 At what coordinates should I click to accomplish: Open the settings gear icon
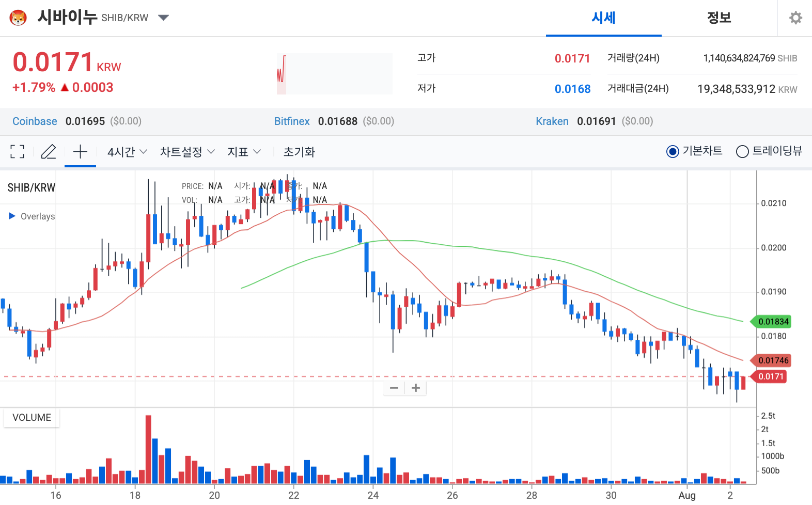(x=795, y=18)
